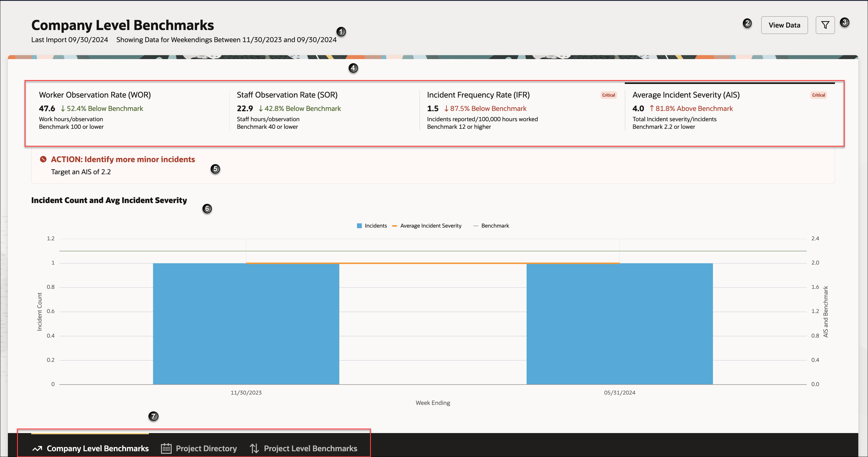
Task: Open the filter funnel icon
Action: point(825,25)
